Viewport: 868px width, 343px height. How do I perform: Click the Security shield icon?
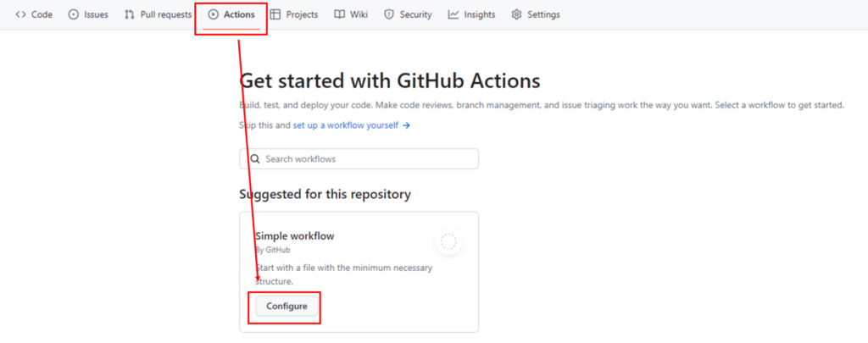[389, 14]
